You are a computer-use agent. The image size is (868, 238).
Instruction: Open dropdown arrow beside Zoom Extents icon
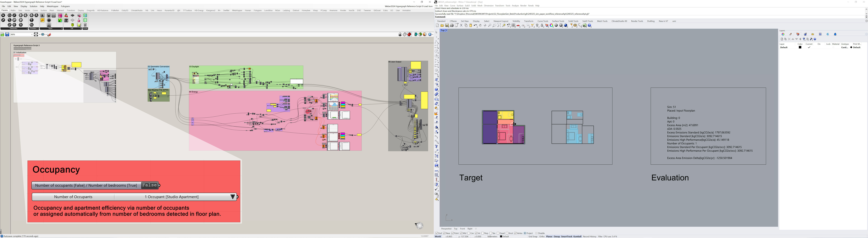pyautogui.click(x=39, y=34)
